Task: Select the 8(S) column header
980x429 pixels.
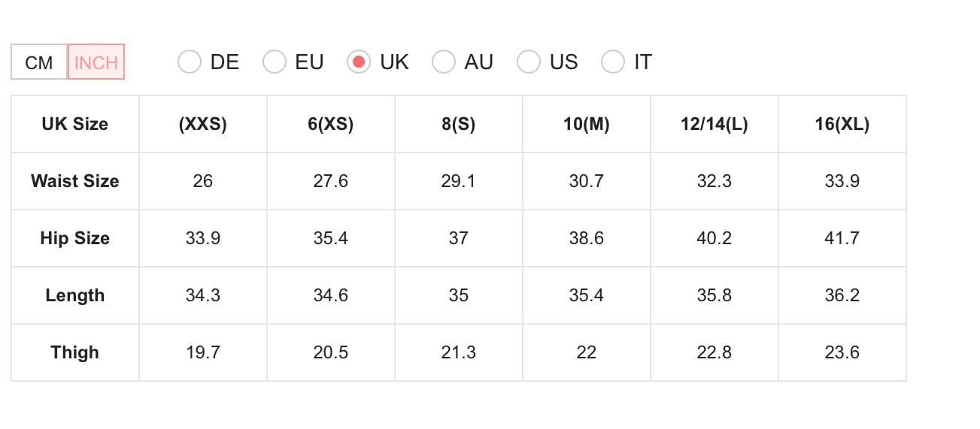Action: tap(459, 124)
